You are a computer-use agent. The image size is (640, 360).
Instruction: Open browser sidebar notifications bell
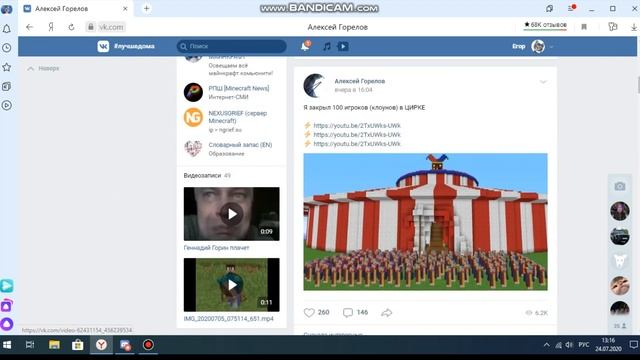(7, 29)
